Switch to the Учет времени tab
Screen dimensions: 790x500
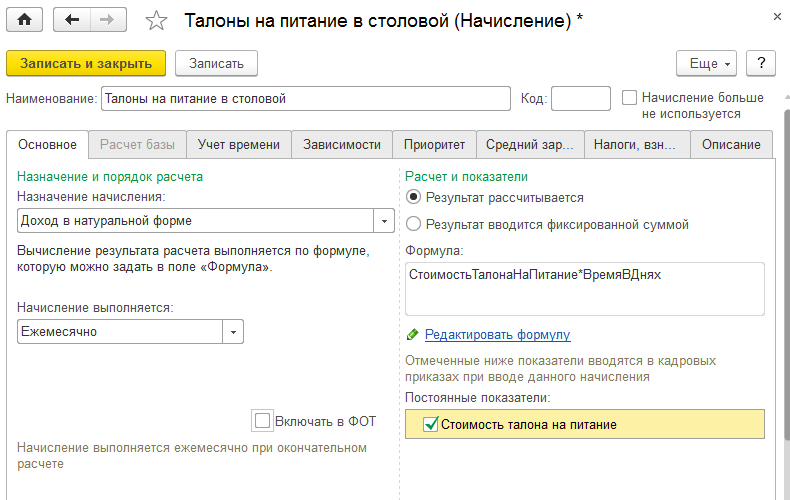[x=239, y=144]
